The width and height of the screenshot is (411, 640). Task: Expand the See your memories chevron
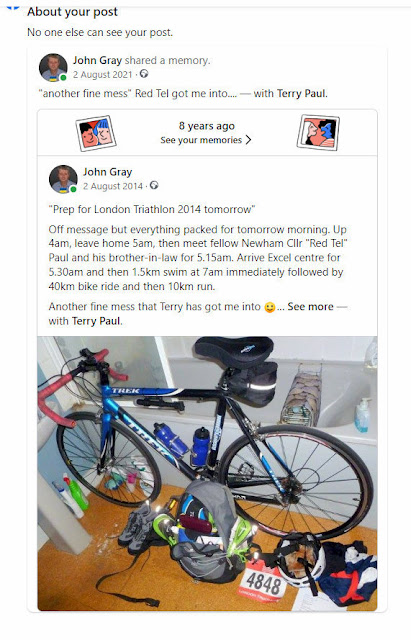(x=248, y=140)
